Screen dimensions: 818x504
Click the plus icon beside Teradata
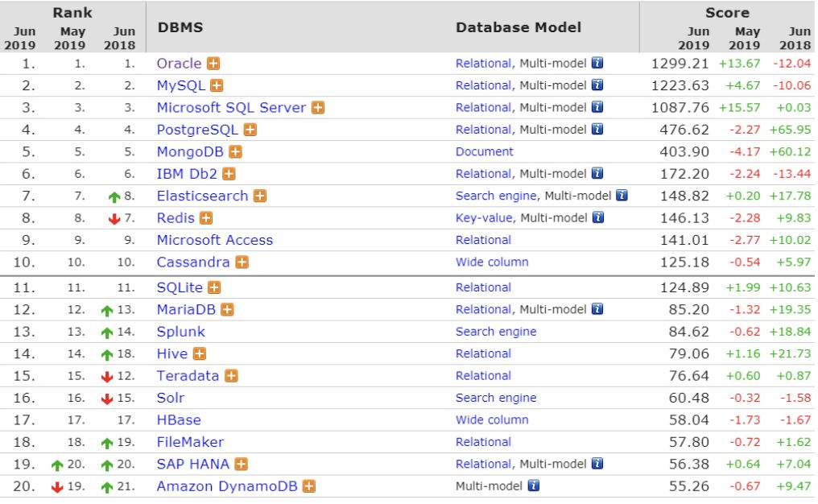232,376
